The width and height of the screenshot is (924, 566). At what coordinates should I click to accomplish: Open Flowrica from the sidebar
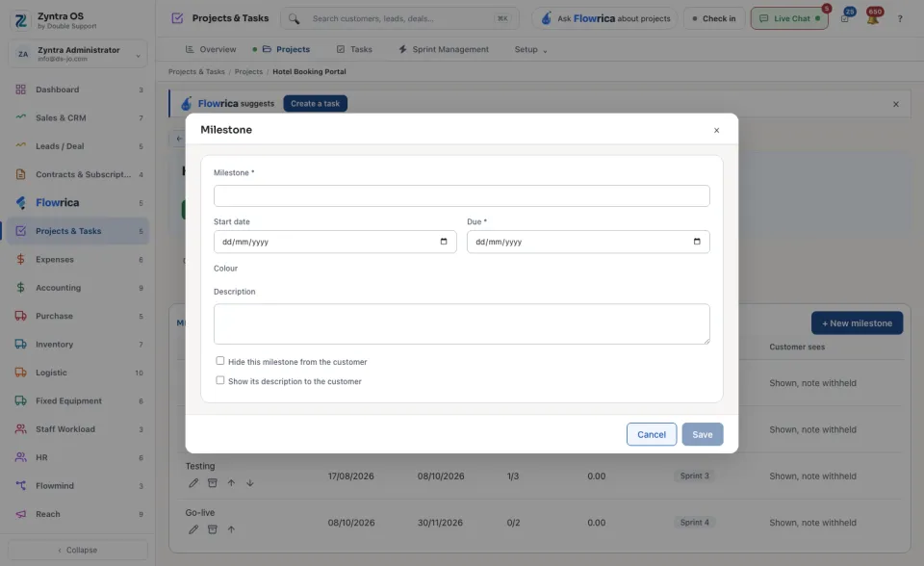(78, 203)
